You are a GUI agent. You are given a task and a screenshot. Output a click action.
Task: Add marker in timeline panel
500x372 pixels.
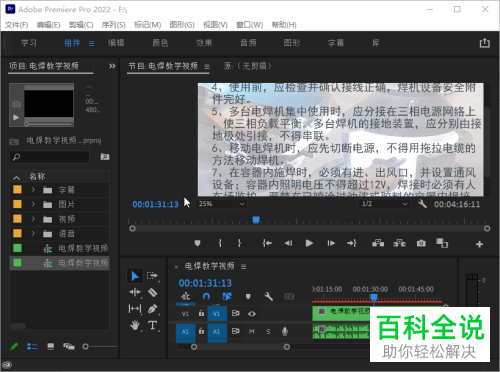[248, 296]
